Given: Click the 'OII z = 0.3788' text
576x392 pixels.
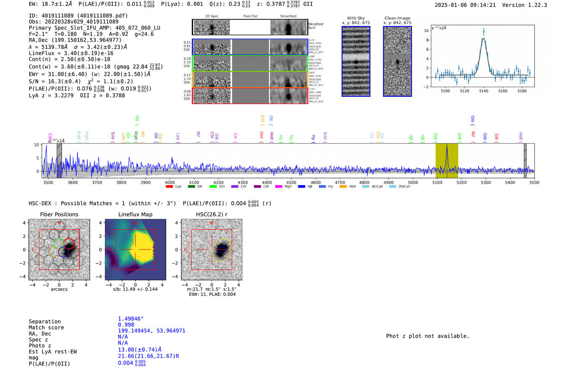Looking at the screenshot, I should pos(102,95).
